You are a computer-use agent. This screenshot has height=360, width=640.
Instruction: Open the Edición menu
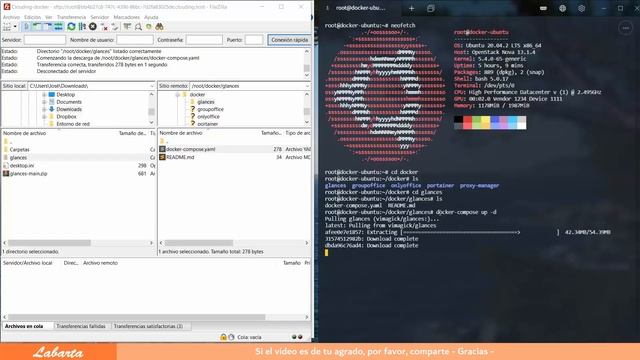point(32,17)
